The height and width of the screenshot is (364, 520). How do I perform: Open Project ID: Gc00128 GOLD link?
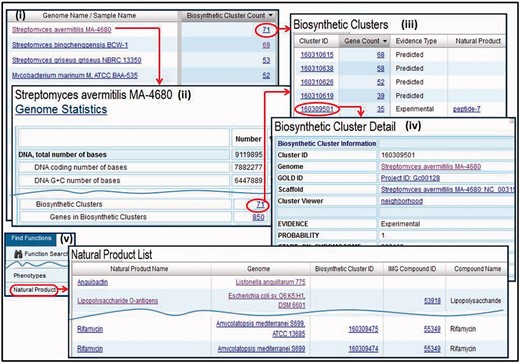tap(410, 178)
